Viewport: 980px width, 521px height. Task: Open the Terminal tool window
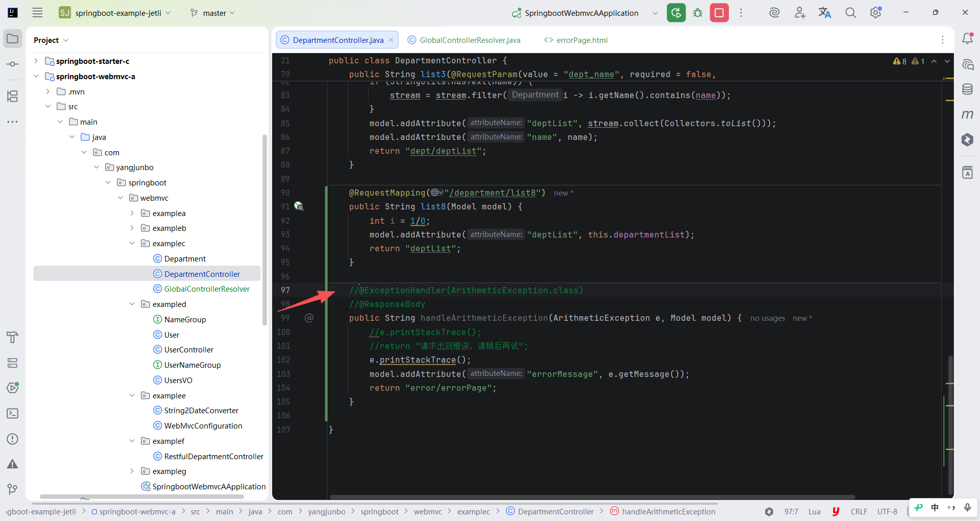click(13, 414)
